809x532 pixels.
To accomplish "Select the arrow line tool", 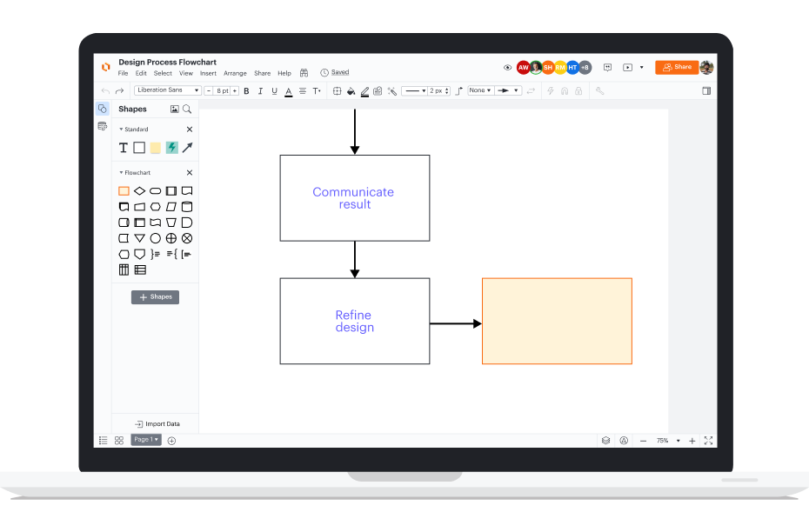I will 187,148.
